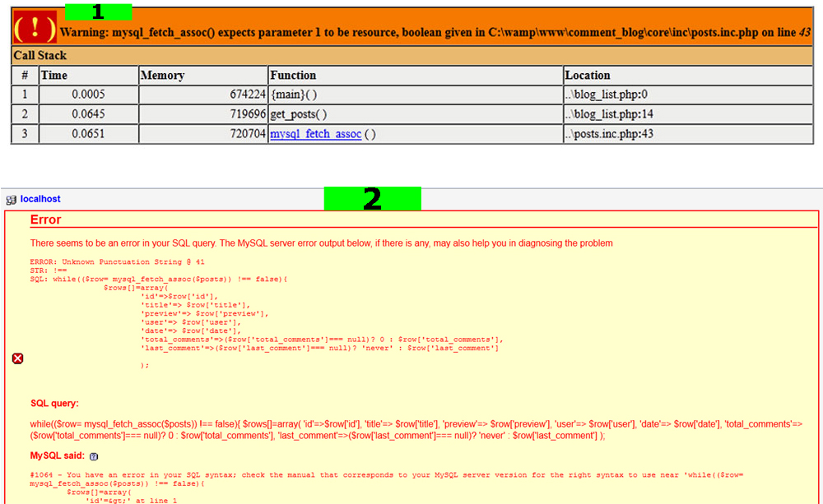The image size is (823, 504).
Task: Click the green label marked 1
Action: pos(98,12)
